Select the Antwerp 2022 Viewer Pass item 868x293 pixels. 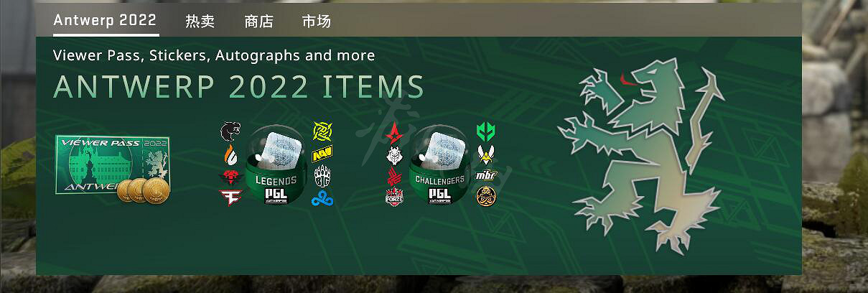pos(113,167)
